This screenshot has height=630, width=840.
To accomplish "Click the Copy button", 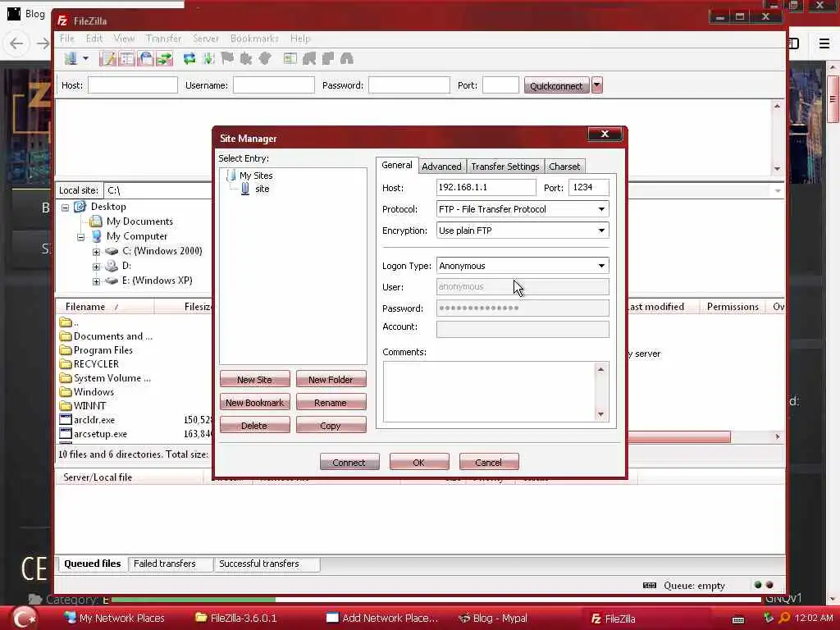I will 331,426.
